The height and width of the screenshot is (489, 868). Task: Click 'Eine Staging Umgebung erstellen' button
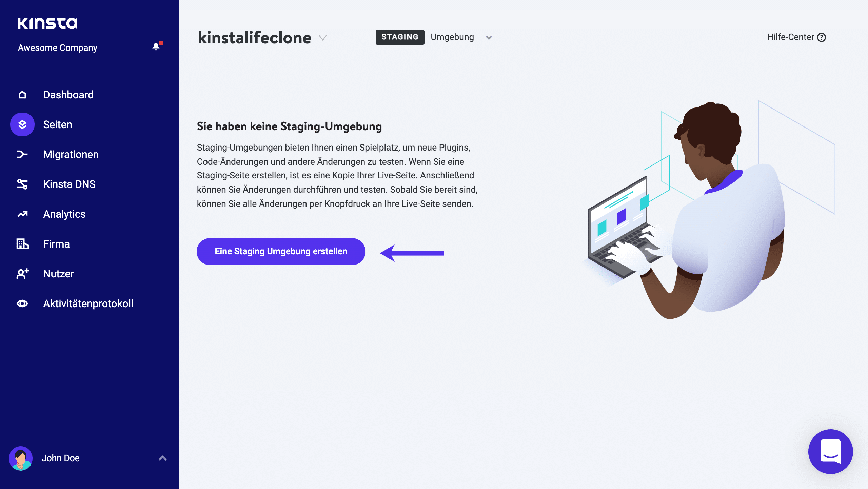click(x=281, y=251)
